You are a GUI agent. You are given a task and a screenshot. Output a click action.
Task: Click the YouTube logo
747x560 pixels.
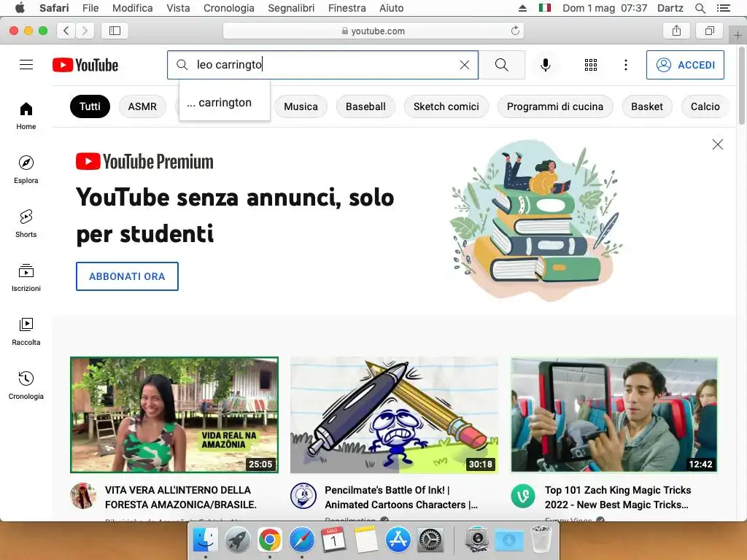click(x=85, y=65)
